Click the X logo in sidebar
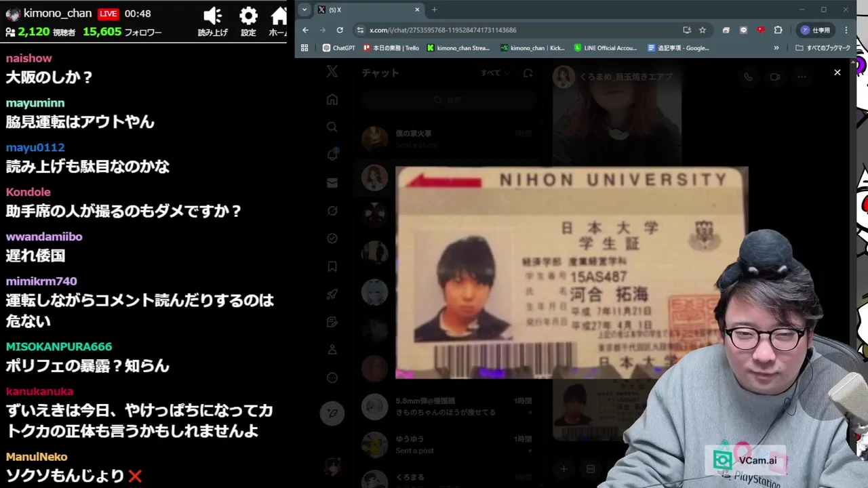The width and height of the screenshot is (868, 488). click(x=332, y=71)
